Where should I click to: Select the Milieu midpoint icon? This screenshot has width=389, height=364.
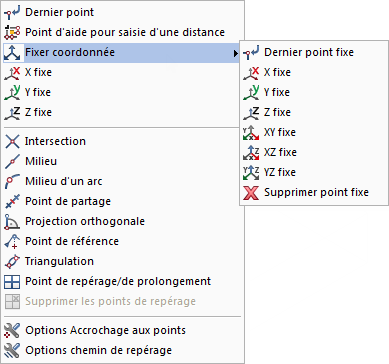click(x=12, y=162)
